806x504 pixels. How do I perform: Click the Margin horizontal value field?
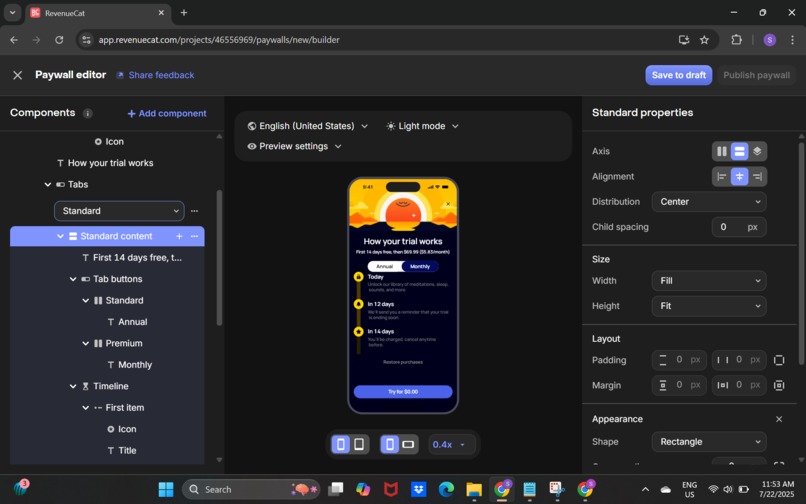pos(739,385)
